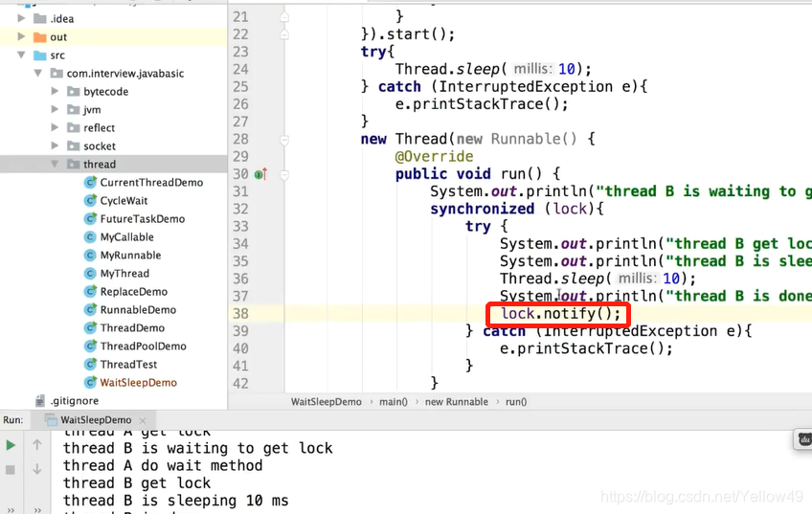Click the ThreadPoolDemo class icon
This screenshot has width=812, height=514.
(x=90, y=346)
